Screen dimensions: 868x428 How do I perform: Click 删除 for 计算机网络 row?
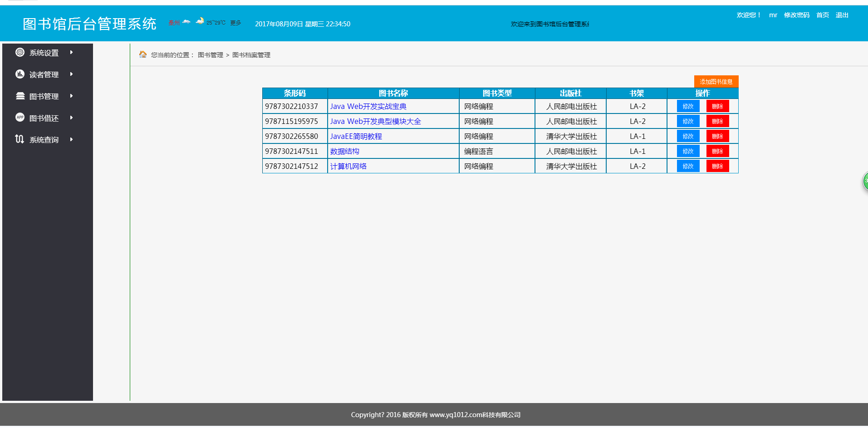tap(717, 166)
